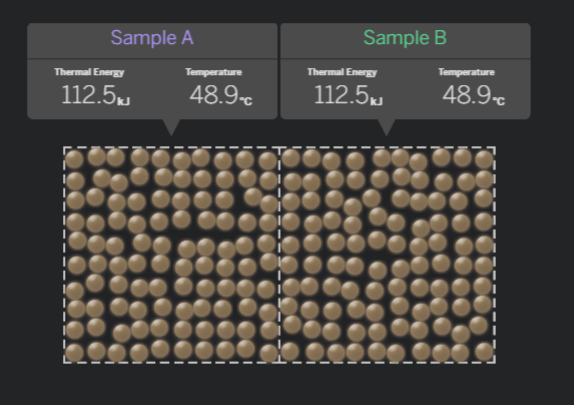Image resolution: width=574 pixels, height=405 pixels.
Task: Click the Sample B header label
Action: click(x=405, y=38)
